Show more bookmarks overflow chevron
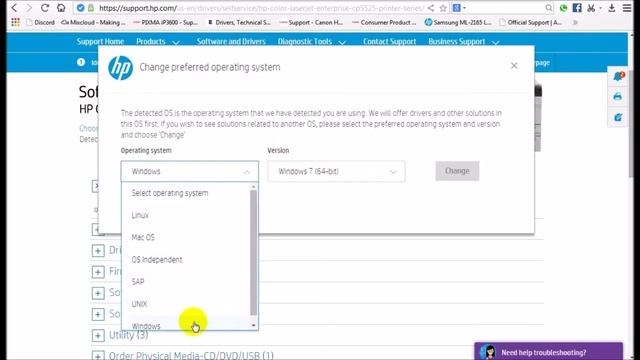This screenshot has height=360, width=640. point(575,22)
